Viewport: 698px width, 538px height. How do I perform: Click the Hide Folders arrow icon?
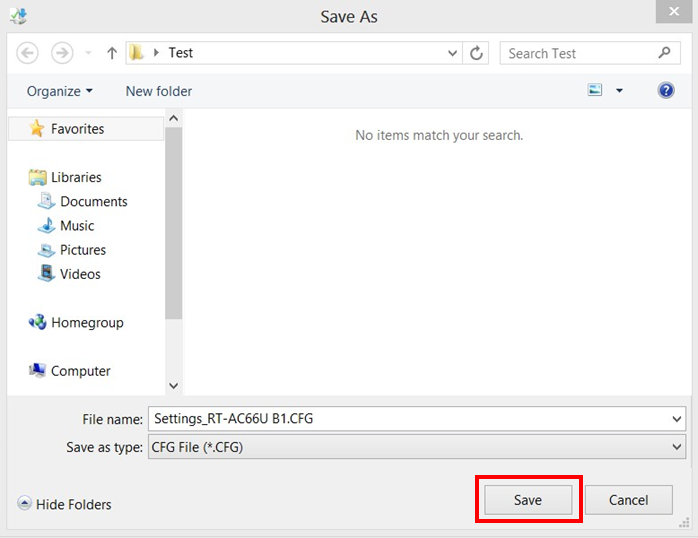click(x=24, y=503)
